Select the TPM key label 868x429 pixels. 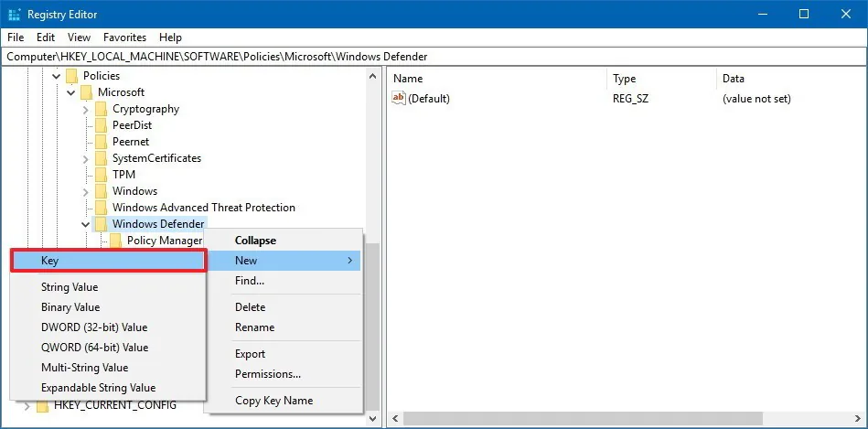[124, 175]
